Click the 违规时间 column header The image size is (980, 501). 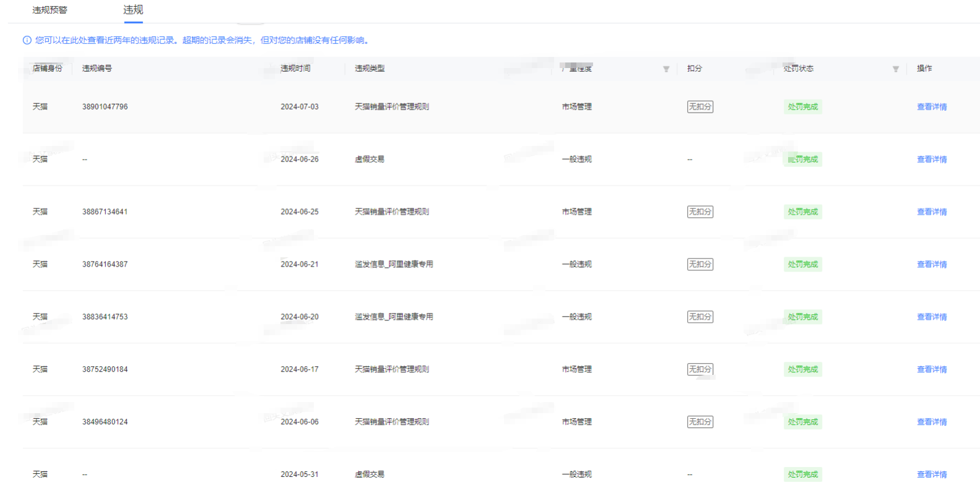click(x=295, y=69)
